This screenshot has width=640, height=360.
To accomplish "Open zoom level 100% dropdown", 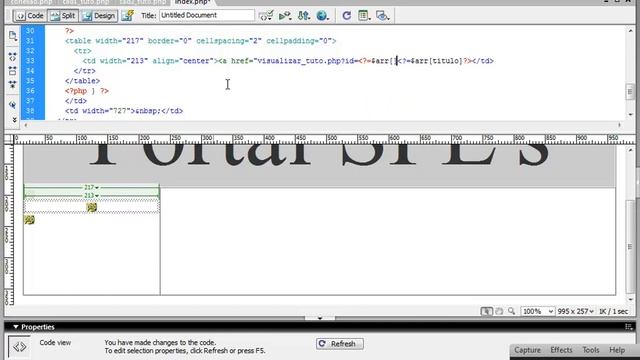I will coord(538,311).
